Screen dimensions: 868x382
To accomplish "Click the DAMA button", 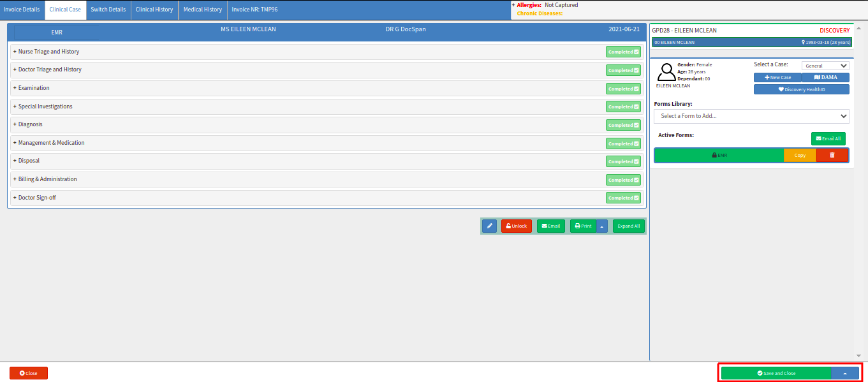I will click(825, 77).
